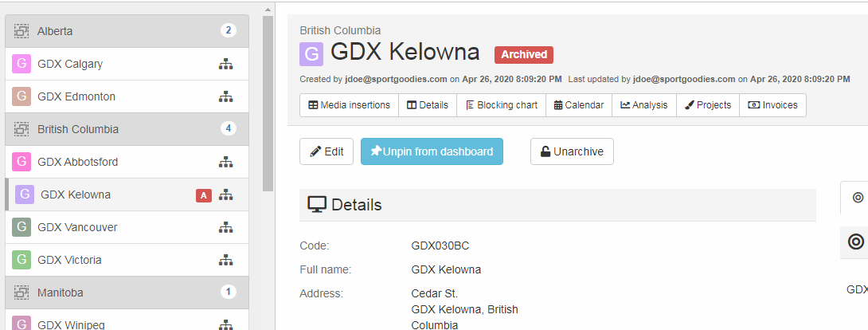This screenshot has width=868, height=330.
Task: Switch to the Blocking chart tab
Action: tap(501, 105)
